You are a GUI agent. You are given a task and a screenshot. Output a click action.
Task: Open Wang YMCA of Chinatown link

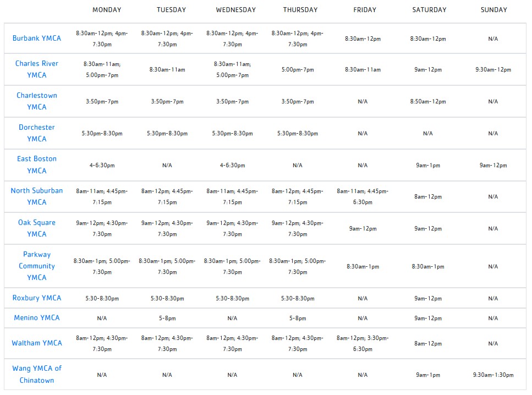37,374
